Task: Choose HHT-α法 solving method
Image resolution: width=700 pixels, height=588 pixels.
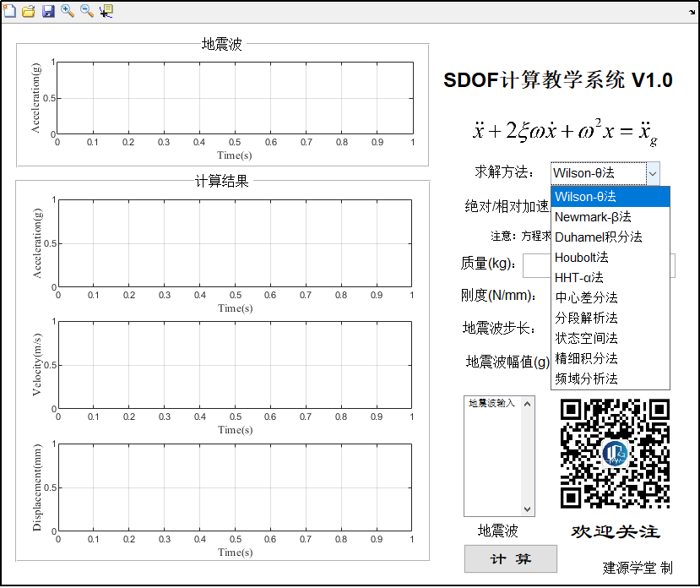Action: pyautogui.click(x=610, y=277)
